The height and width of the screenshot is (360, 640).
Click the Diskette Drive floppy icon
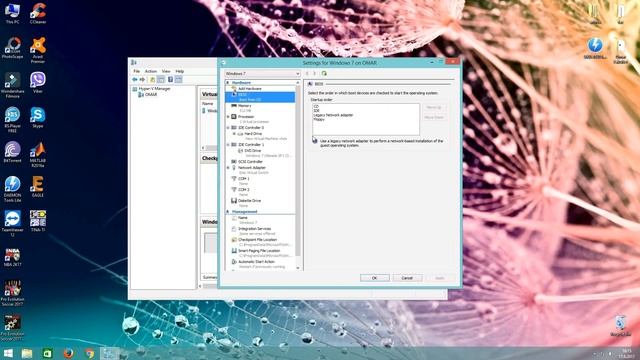[x=234, y=201]
